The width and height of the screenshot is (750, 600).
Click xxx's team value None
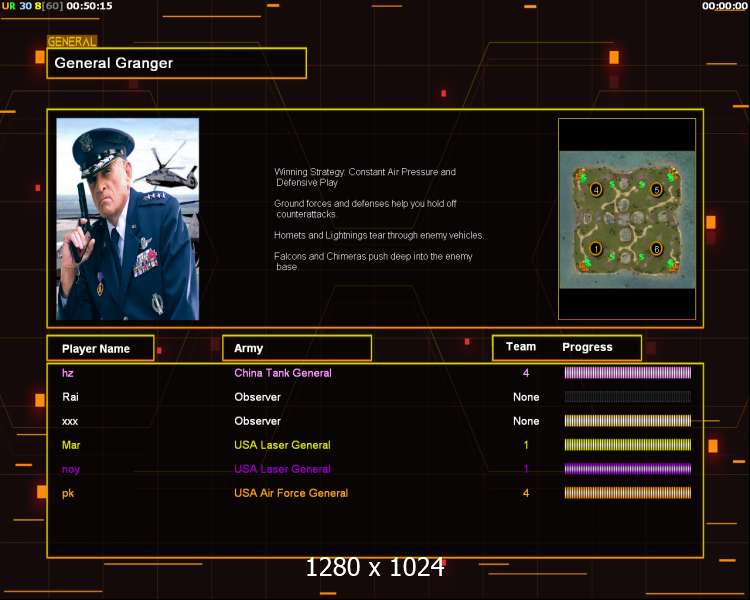(526, 421)
